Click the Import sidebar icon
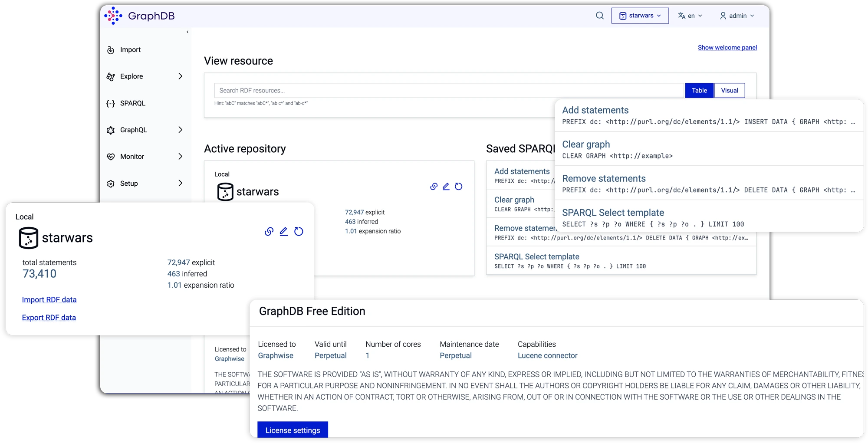The height and width of the screenshot is (443, 868). 111,50
